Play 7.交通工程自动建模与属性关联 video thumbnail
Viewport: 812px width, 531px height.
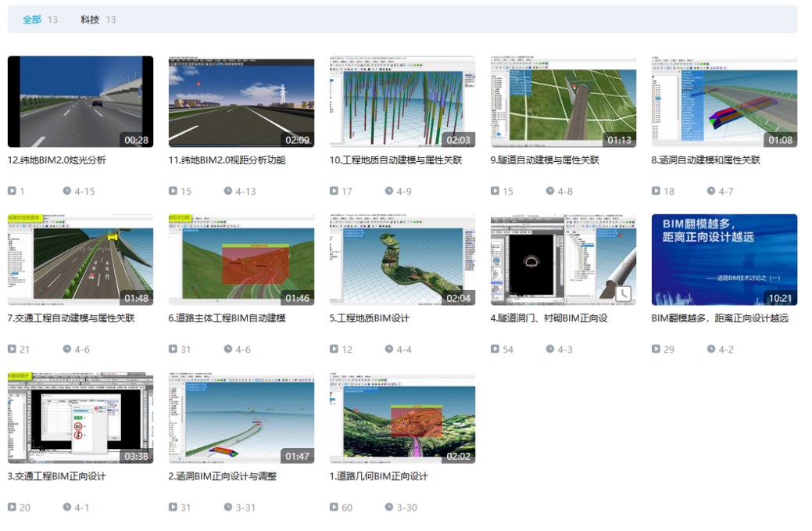80,260
